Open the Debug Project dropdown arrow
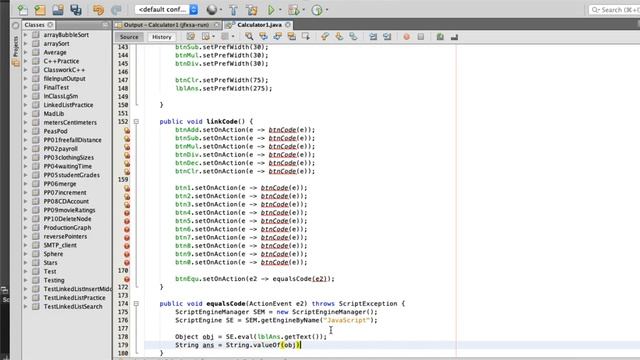 pyautogui.click(x=303, y=10)
